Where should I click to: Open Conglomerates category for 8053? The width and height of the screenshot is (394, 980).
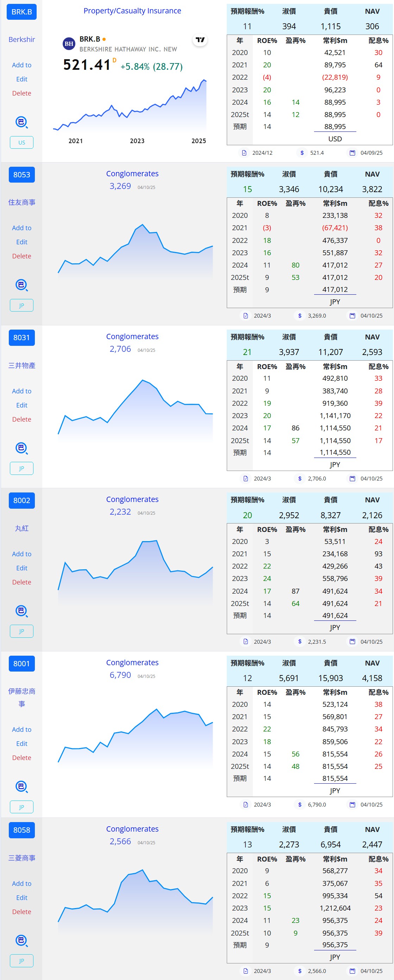pos(132,173)
